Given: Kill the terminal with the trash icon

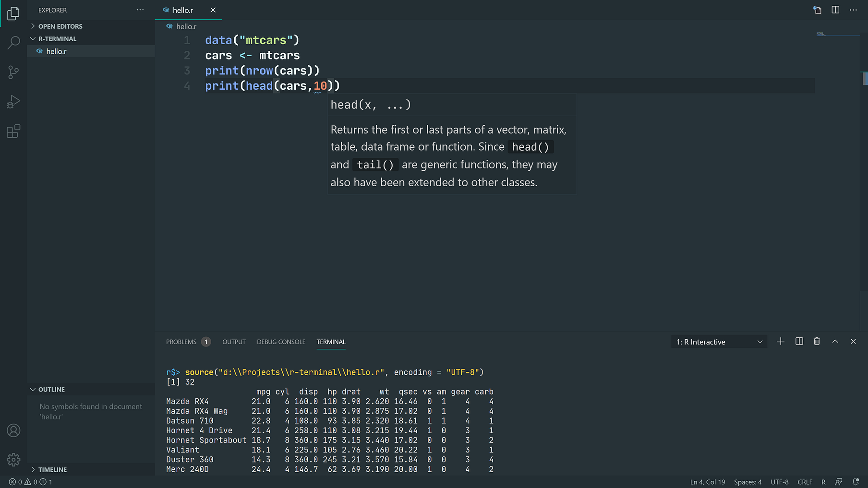Looking at the screenshot, I should 817,341.
